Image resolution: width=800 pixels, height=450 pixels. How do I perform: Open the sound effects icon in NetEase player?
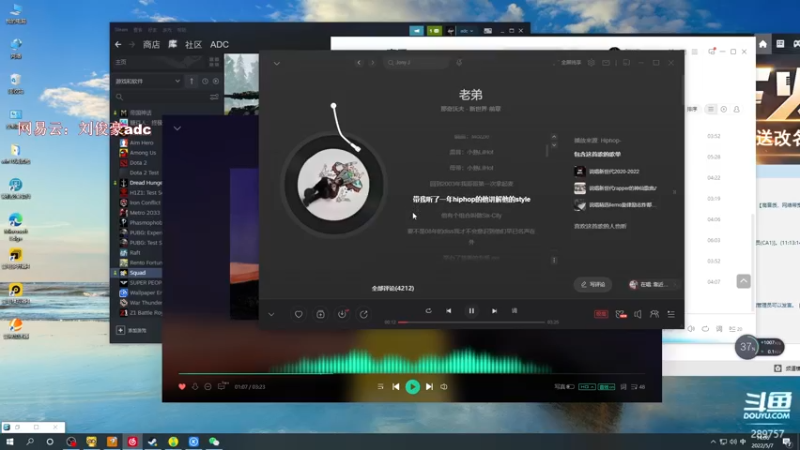[620, 314]
